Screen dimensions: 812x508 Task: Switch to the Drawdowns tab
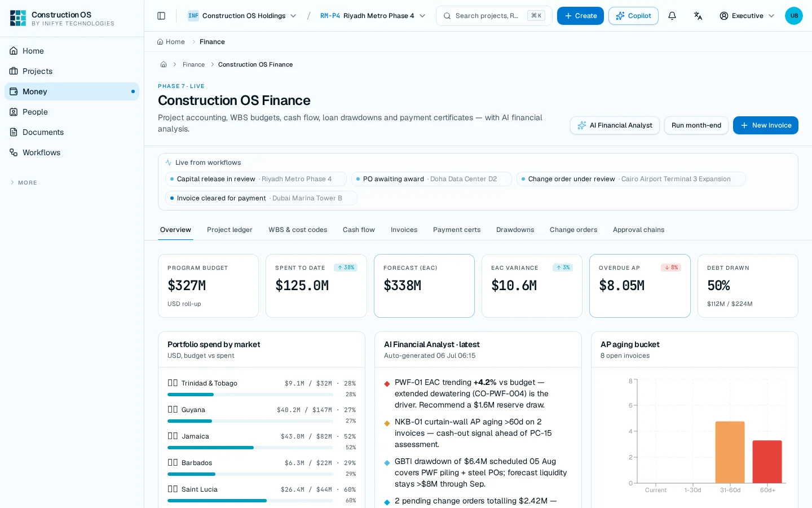pyautogui.click(x=515, y=230)
